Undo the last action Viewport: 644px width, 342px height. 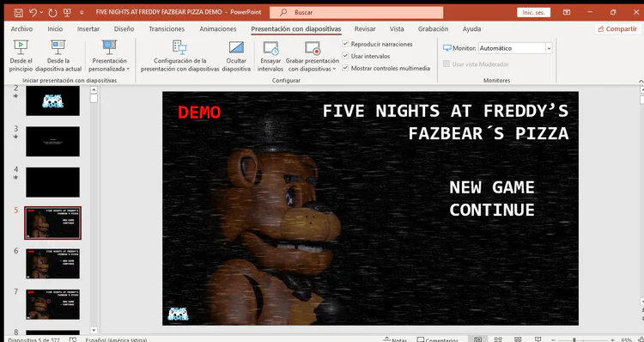tap(33, 12)
